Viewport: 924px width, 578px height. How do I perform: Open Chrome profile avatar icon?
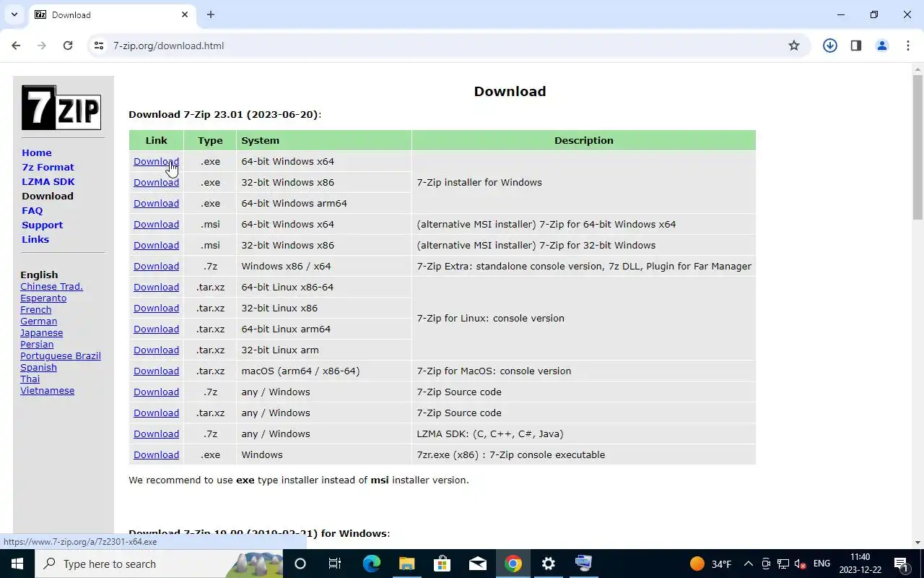(x=882, y=46)
